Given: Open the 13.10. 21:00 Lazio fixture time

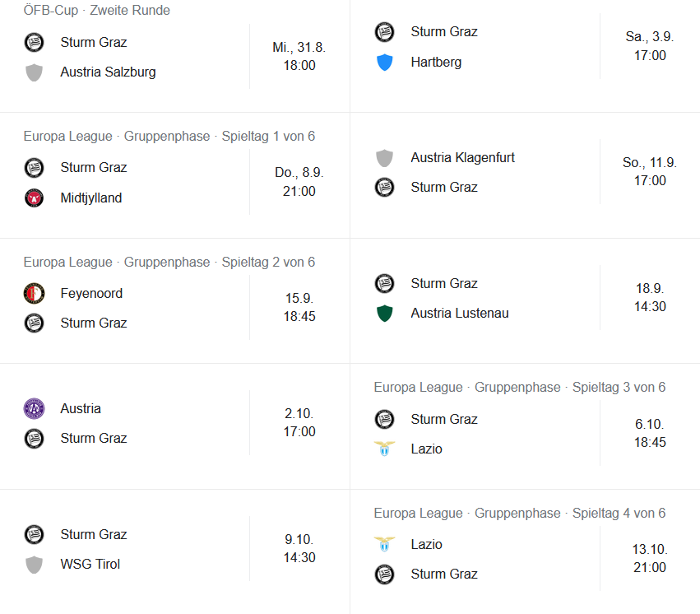Looking at the screenshot, I should (650, 558).
